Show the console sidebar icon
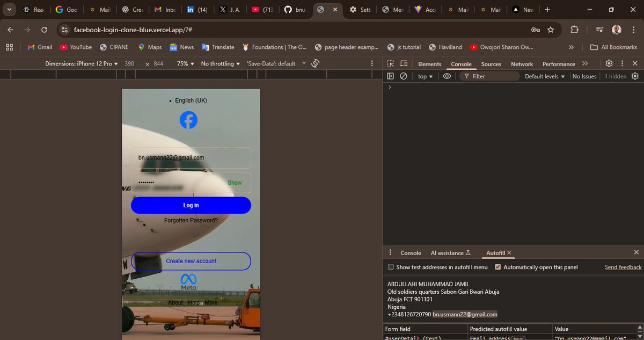This screenshot has width=644, height=340. [390, 76]
